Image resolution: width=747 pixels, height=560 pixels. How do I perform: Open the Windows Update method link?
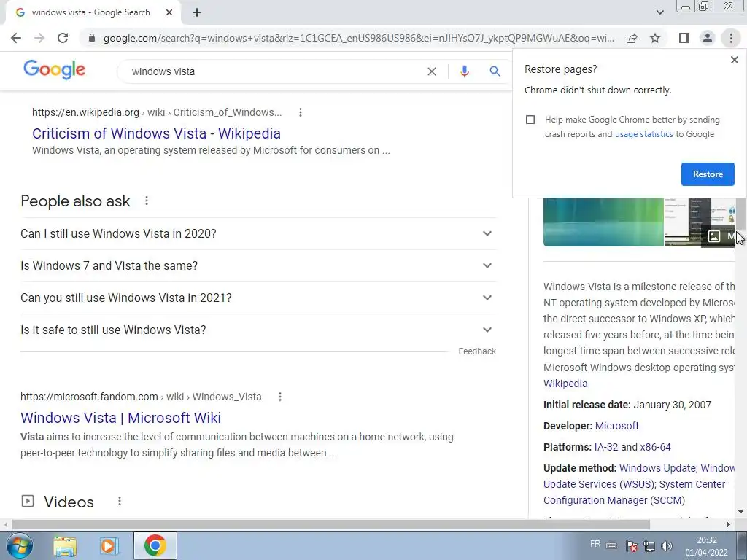[658, 469]
